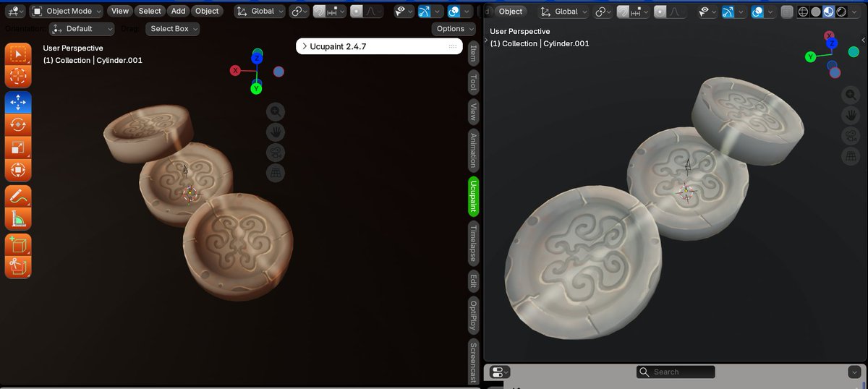Toggle orthographic grid icon in left viewport
This screenshot has width=868, height=389.
(x=276, y=173)
